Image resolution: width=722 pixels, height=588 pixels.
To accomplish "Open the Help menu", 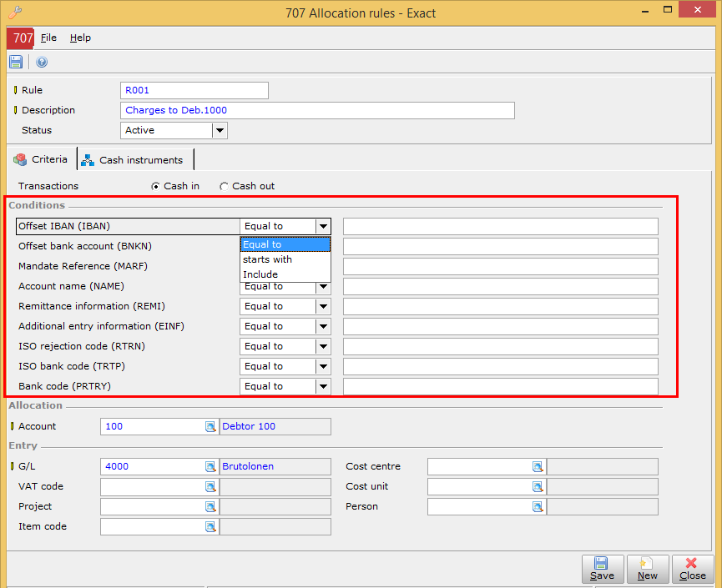I will pos(80,38).
